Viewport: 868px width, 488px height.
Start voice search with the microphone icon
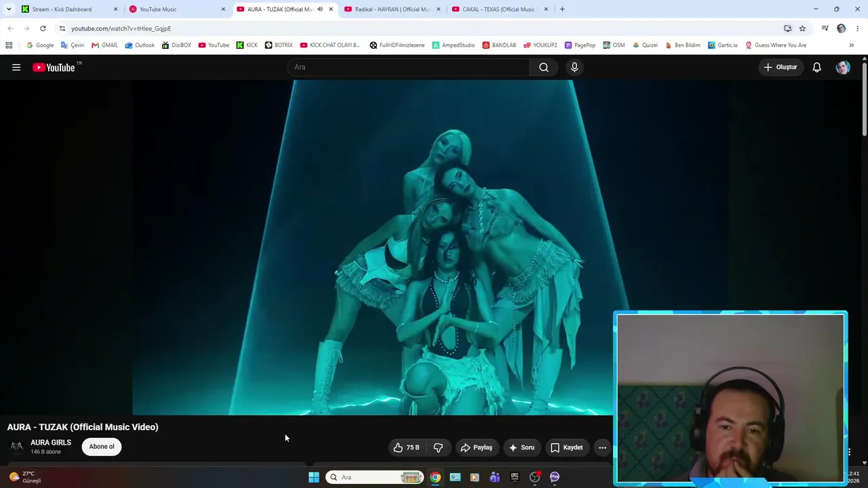(x=574, y=67)
